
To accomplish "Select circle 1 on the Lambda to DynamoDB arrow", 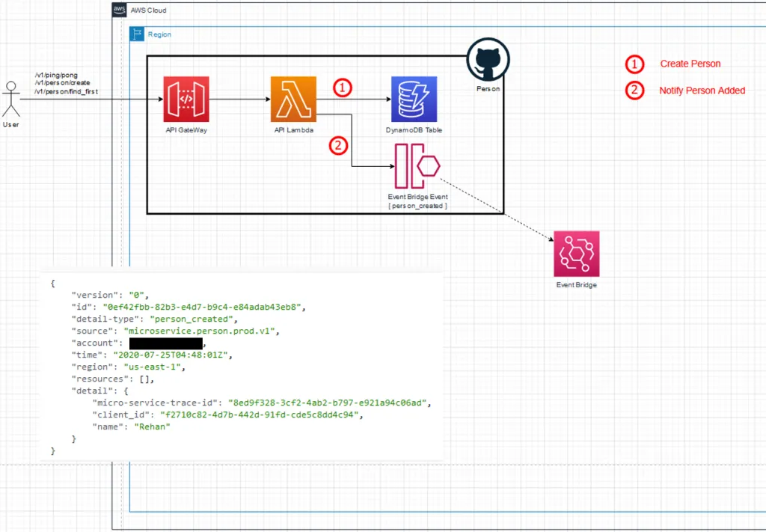I will pyautogui.click(x=342, y=88).
